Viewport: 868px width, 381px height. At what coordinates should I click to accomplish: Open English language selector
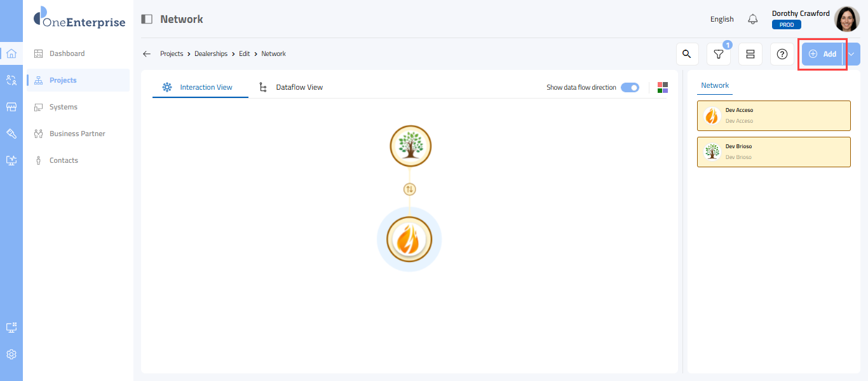(722, 19)
